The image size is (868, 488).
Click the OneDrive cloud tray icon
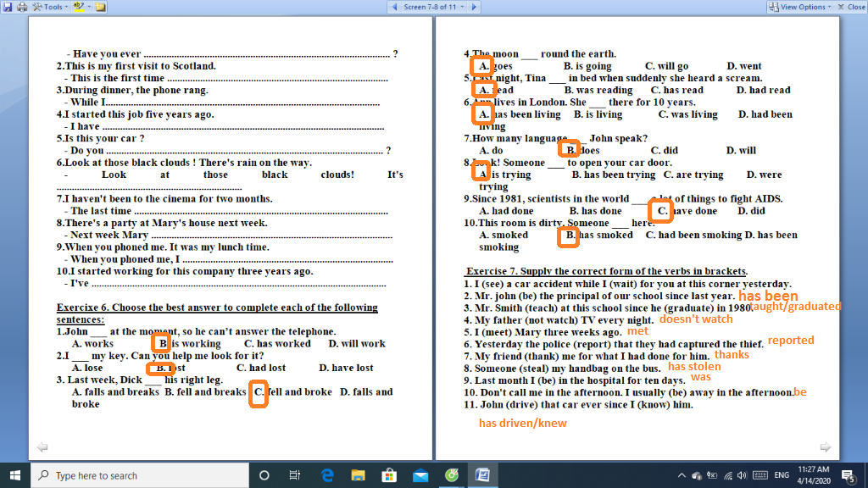pos(697,475)
